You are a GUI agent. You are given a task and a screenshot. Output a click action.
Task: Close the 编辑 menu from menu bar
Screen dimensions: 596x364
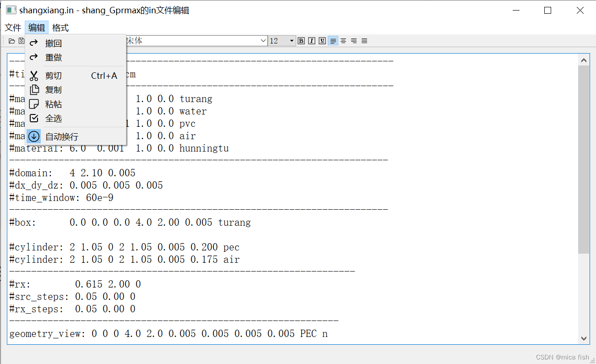tap(37, 27)
